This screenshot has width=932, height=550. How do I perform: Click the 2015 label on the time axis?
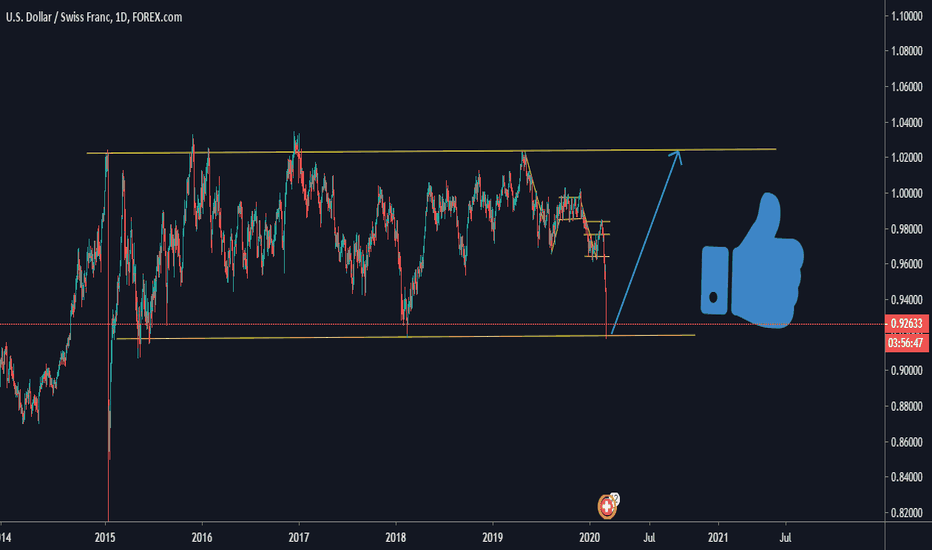pyautogui.click(x=105, y=538)
